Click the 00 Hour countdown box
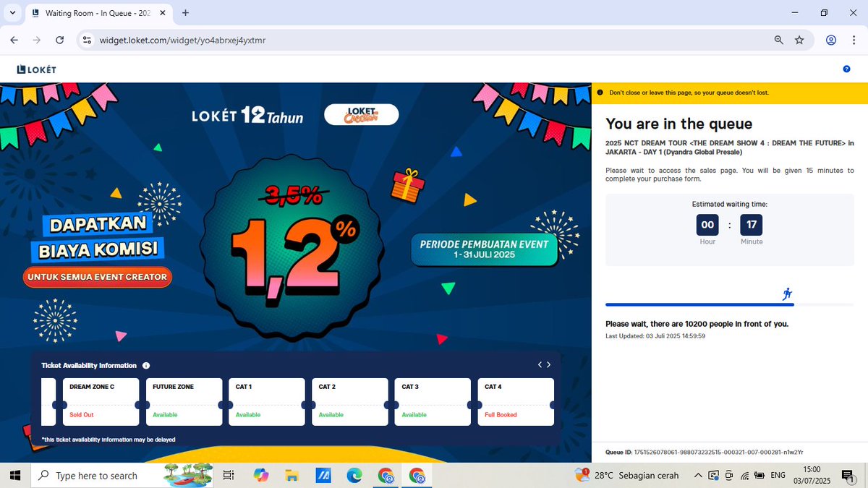 tap(707, 225)
